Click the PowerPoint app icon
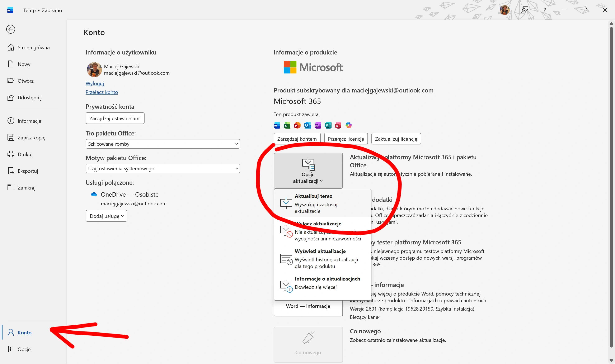This screenshot has height=364, width=615. coord(297,126)
